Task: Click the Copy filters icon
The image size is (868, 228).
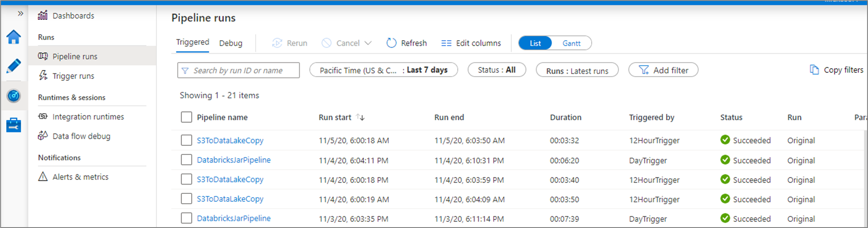Action: pos(814,70)
